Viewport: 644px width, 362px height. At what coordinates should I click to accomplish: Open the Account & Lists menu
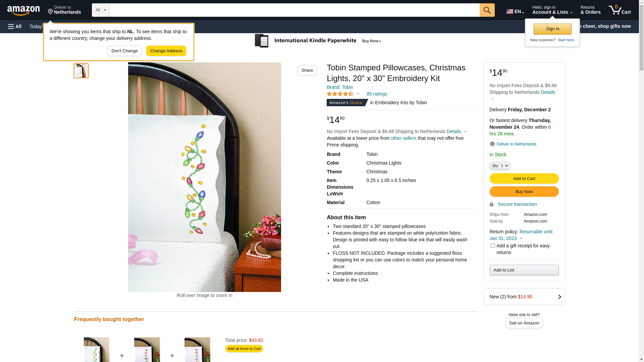click(x=552, y=10)
